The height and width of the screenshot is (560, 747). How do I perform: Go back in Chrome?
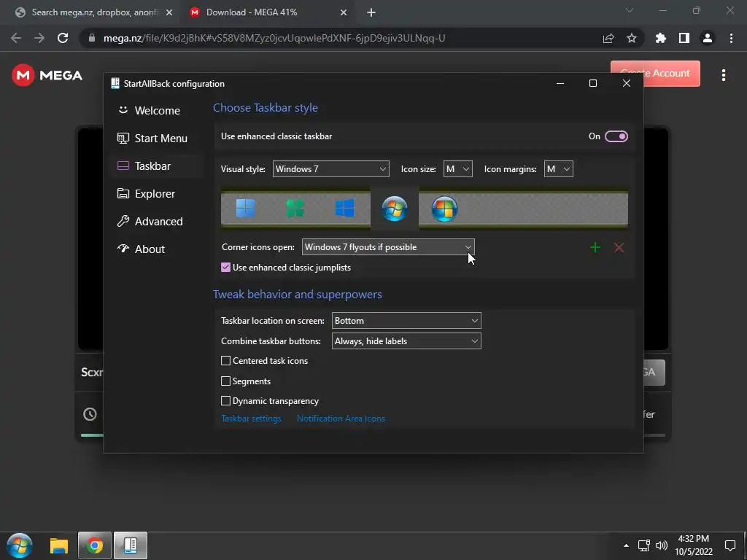(x=16, y=38)
